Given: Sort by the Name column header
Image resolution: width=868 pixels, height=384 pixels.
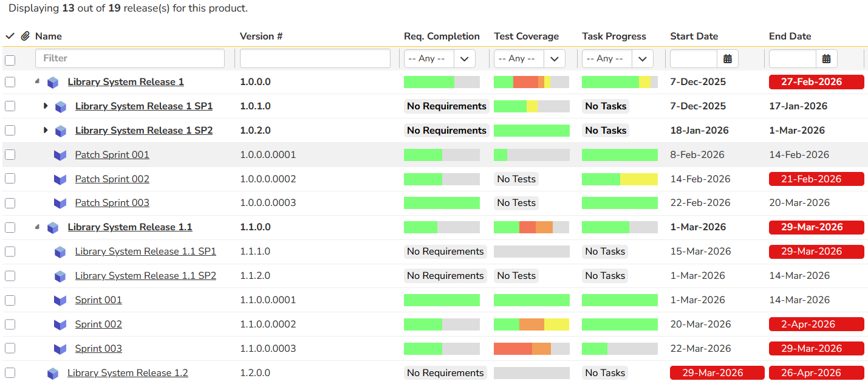Looking at the screenshot, I should (x=49, y=36).
